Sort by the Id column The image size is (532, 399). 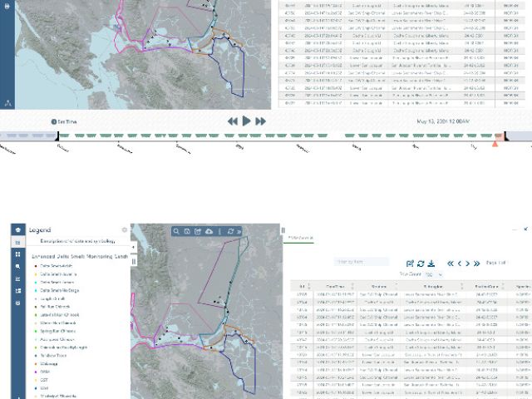[303, 286]
